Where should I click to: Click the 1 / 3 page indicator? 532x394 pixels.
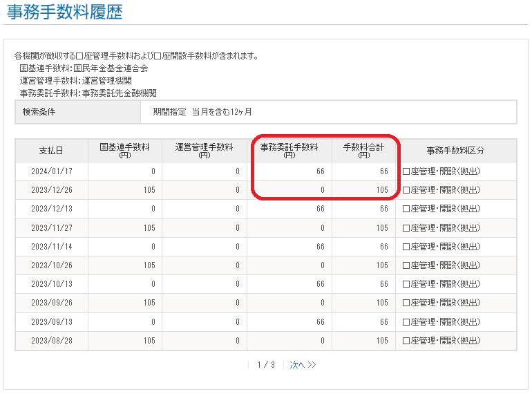pyautogui.click(x=266, y=364)
